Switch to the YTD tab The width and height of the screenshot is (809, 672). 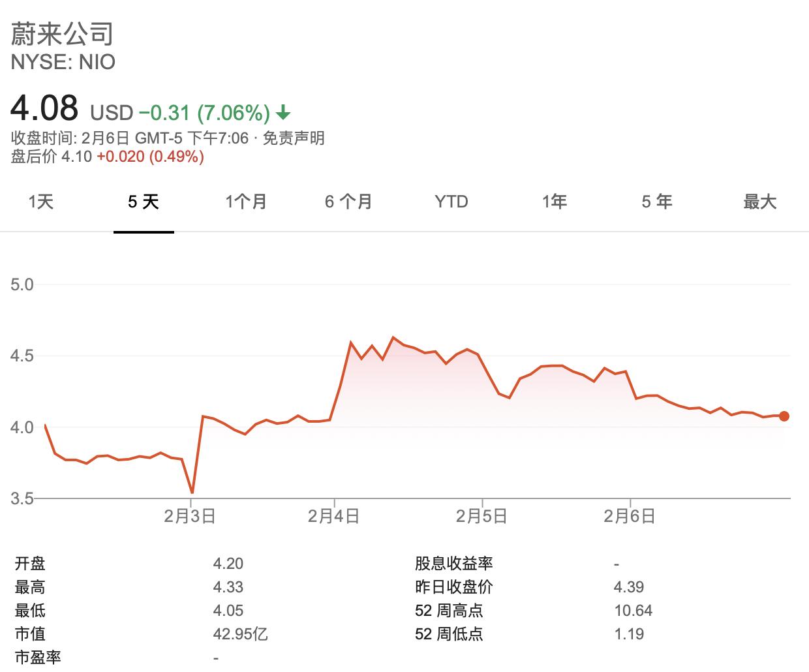(x=451, y=202)
